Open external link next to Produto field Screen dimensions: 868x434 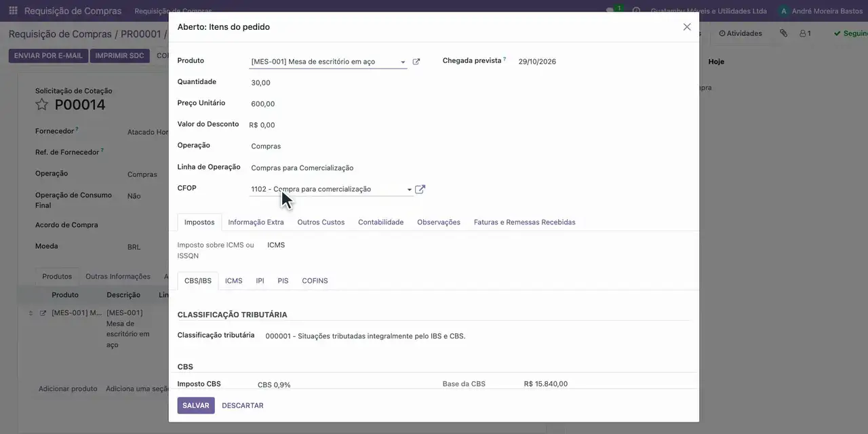[x=416, y=62]
